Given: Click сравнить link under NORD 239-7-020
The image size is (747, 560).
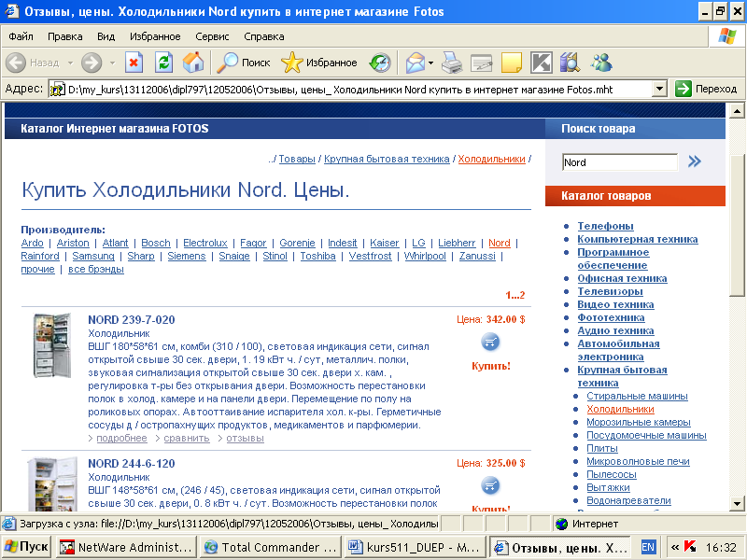Looking at the screenshot, I should click(x=187, y=438).
